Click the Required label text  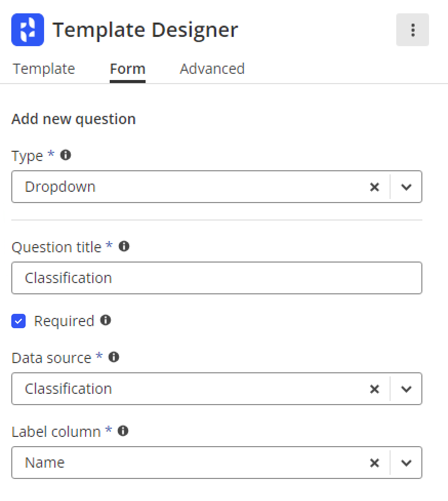click(x=64, y=321)
